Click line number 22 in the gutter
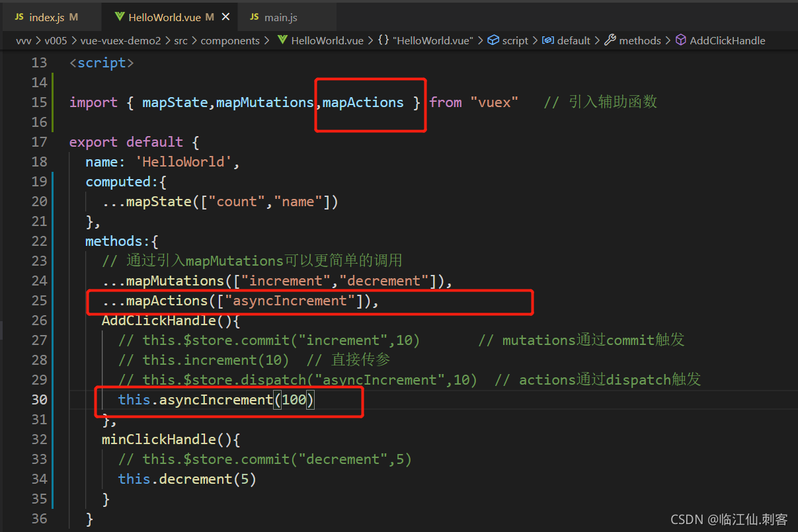This screenshot has width=798, height=532. tap(40, 241)
